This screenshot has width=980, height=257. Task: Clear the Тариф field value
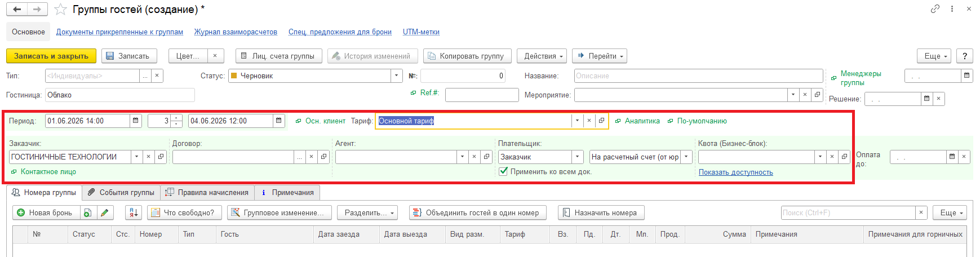point(589,121)
